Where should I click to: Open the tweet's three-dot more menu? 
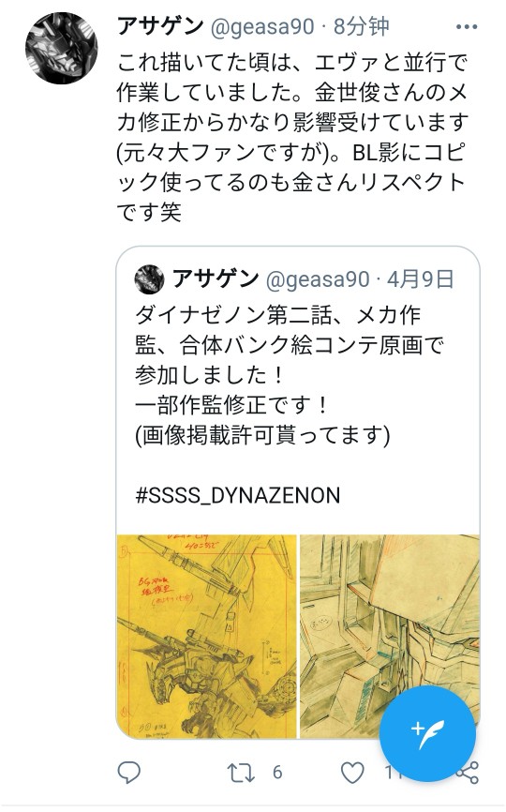[466, 27]
